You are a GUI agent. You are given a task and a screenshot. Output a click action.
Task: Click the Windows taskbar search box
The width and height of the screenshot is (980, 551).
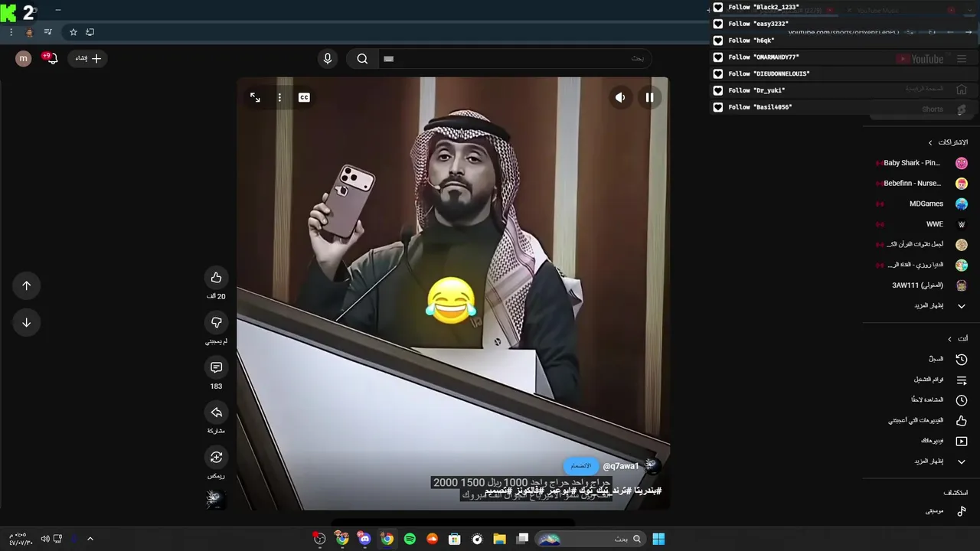pos(590,539)
